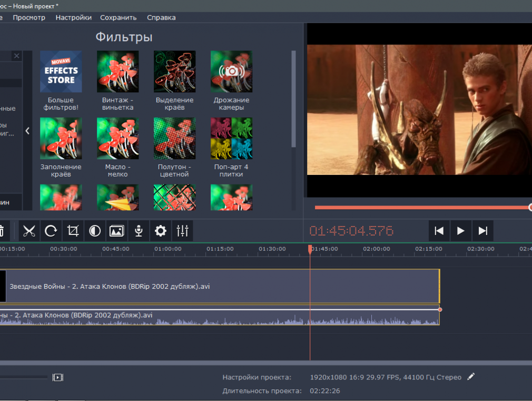Select the Звездные Войны video clip
The image size is (532, 401).
220,286
